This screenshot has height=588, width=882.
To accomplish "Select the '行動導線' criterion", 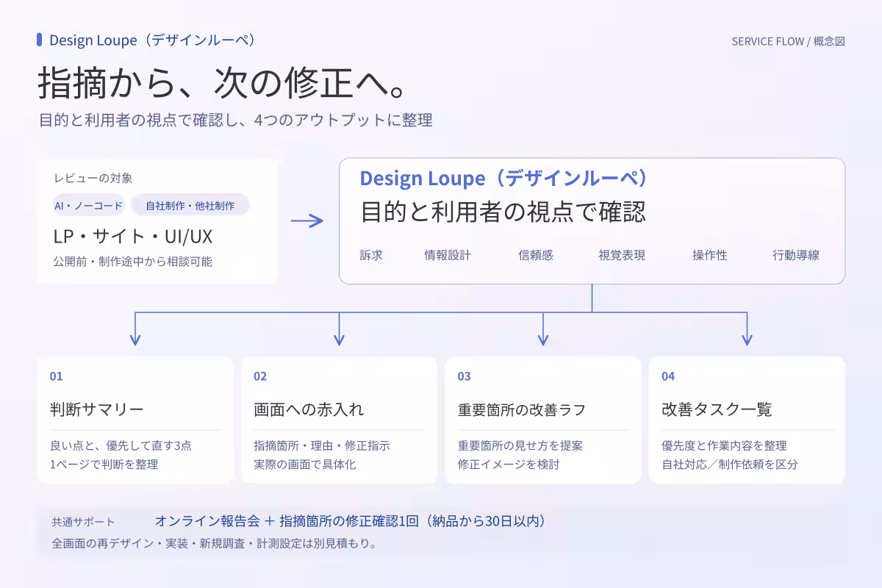I will [x=796, y=255].
